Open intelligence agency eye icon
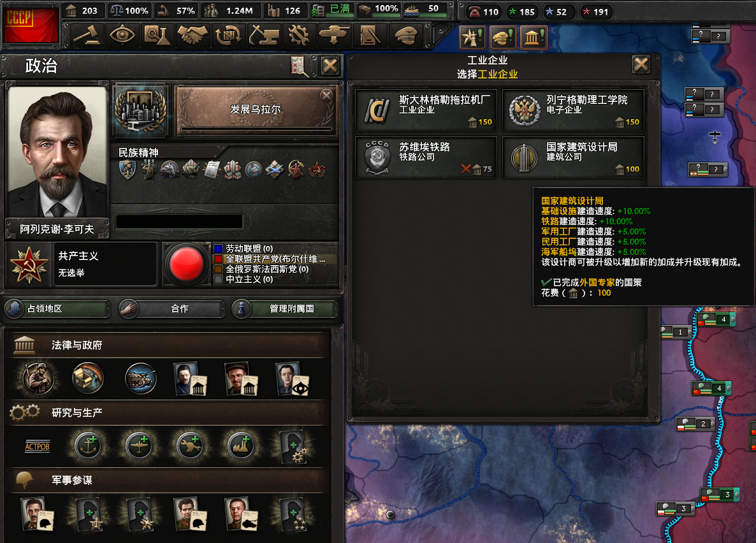 click(x=122, y=36)
